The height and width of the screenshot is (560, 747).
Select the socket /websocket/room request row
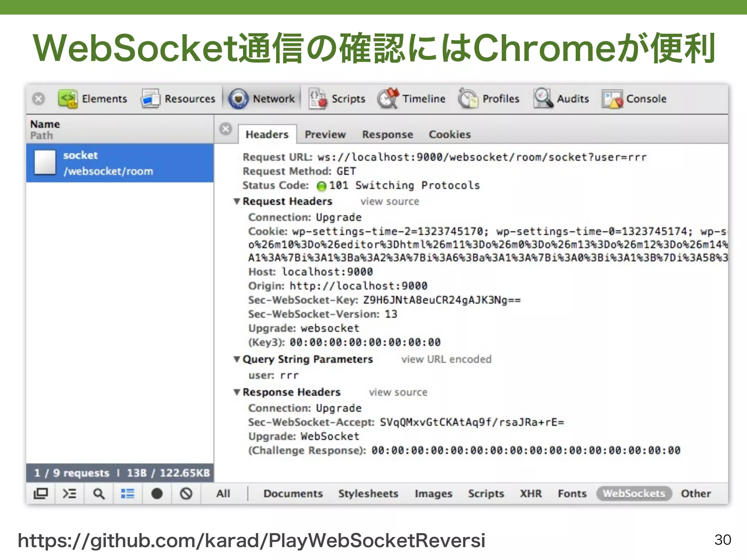click(x=120, y=163)
